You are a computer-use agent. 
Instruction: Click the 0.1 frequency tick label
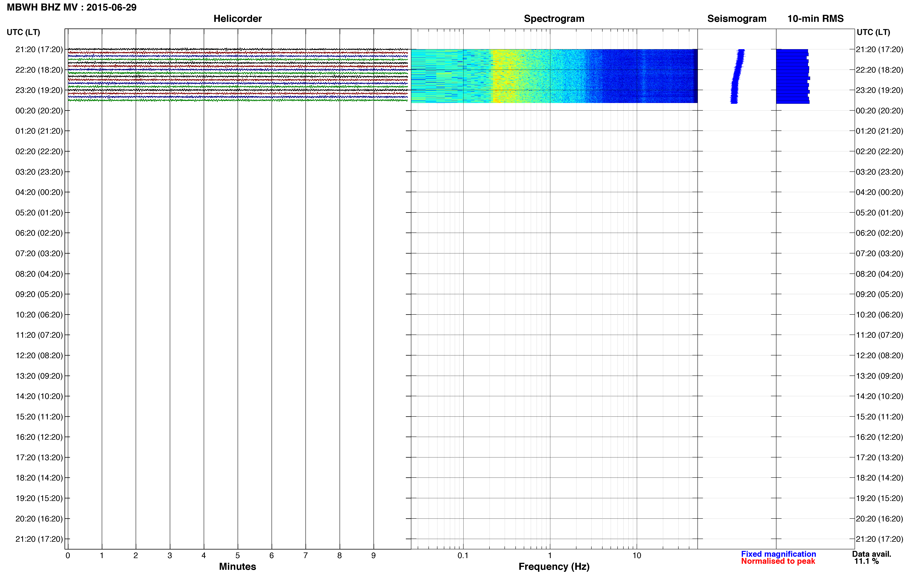tap(463, 555)
